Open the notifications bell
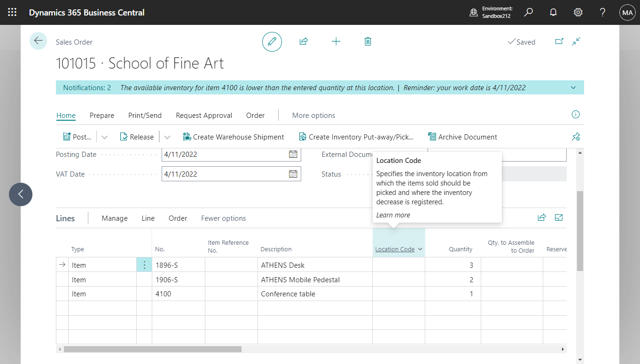 click(553, 12)
